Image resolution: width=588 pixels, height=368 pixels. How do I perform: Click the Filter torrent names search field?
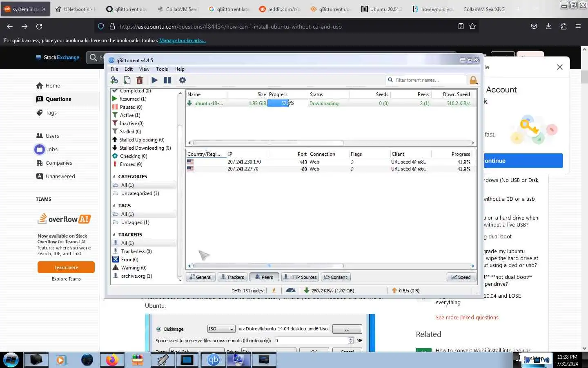[x=426, y=80]
